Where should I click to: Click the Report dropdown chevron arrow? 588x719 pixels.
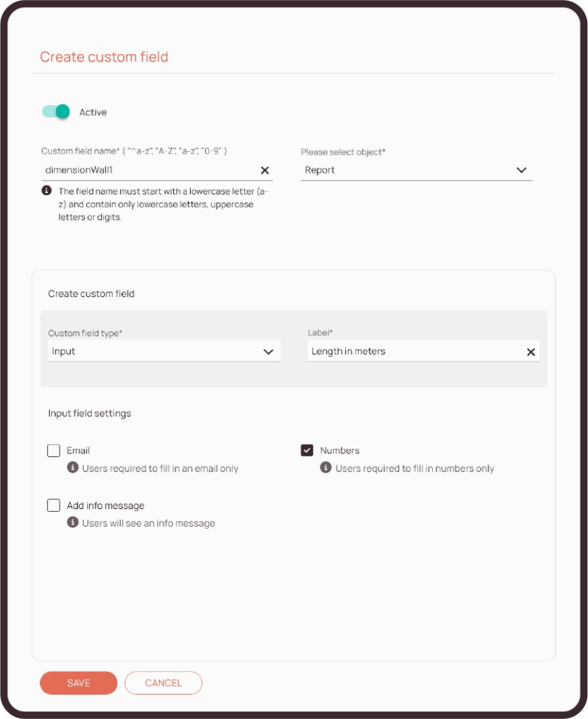pos(521,170)
